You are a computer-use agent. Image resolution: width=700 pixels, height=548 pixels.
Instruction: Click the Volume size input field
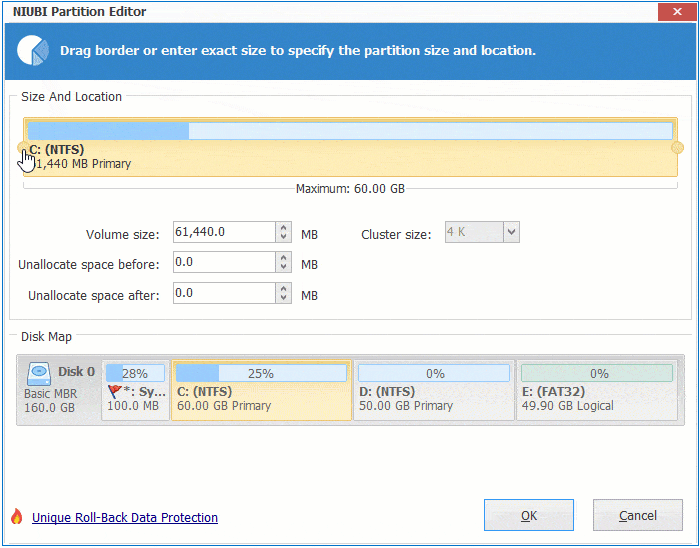(223, 233)
